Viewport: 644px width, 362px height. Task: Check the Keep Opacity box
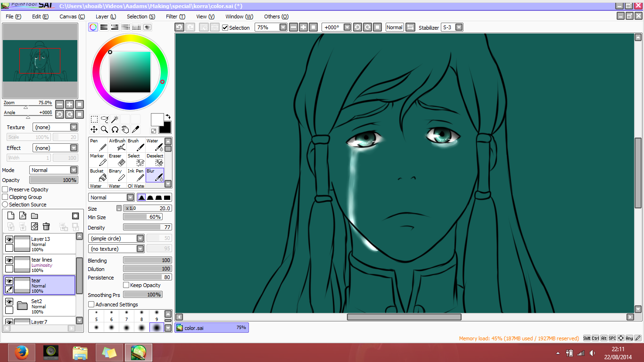(126, 285)
